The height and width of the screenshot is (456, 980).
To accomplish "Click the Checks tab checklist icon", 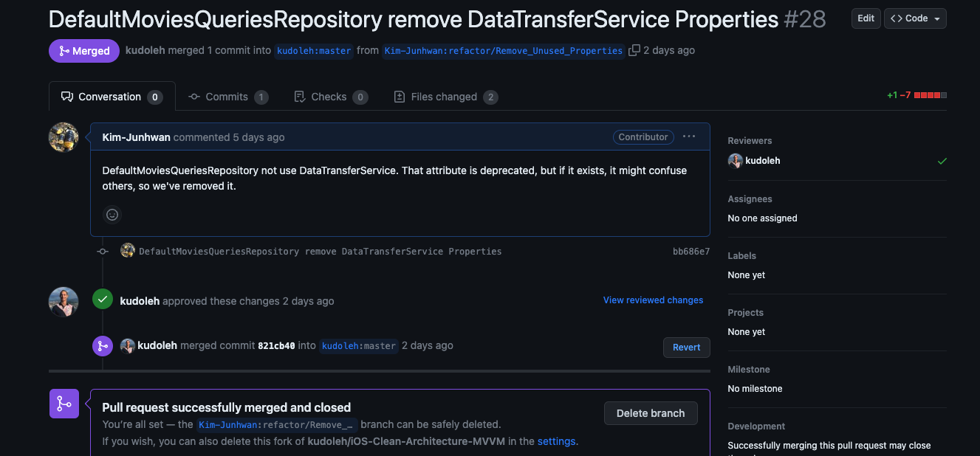I will pos(299,97).
